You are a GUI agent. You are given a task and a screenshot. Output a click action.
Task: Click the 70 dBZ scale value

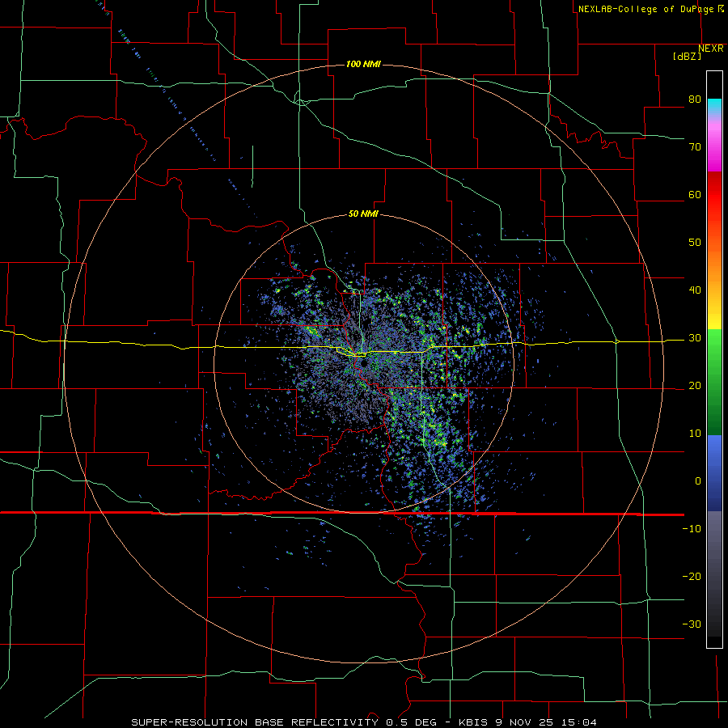[695, 147]
